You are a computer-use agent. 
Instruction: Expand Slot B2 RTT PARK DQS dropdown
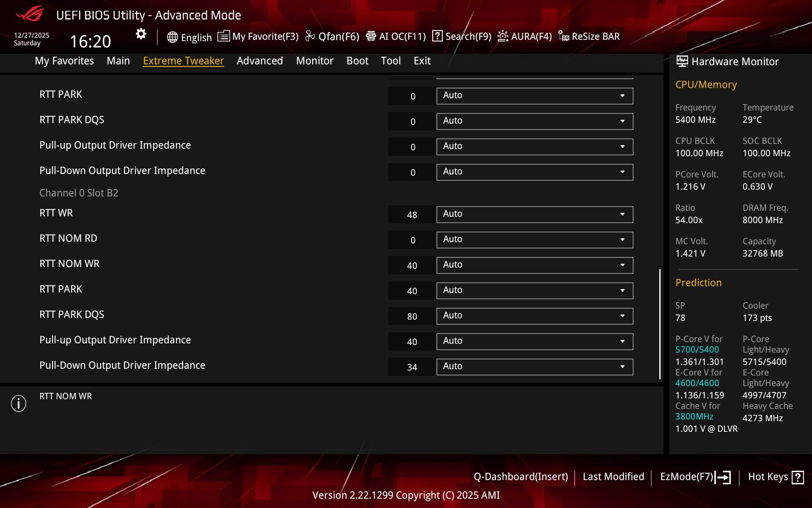(x=535, y=316)
